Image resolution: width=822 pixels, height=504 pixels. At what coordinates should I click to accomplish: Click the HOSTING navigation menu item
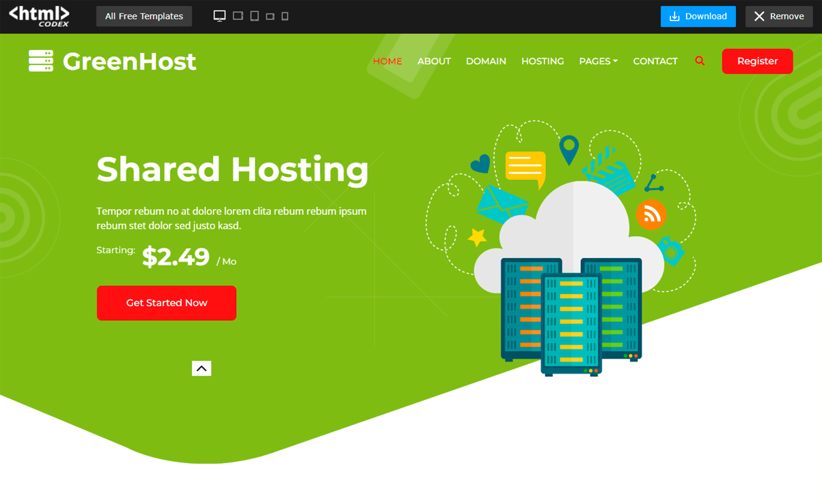[x=542, y=61]
